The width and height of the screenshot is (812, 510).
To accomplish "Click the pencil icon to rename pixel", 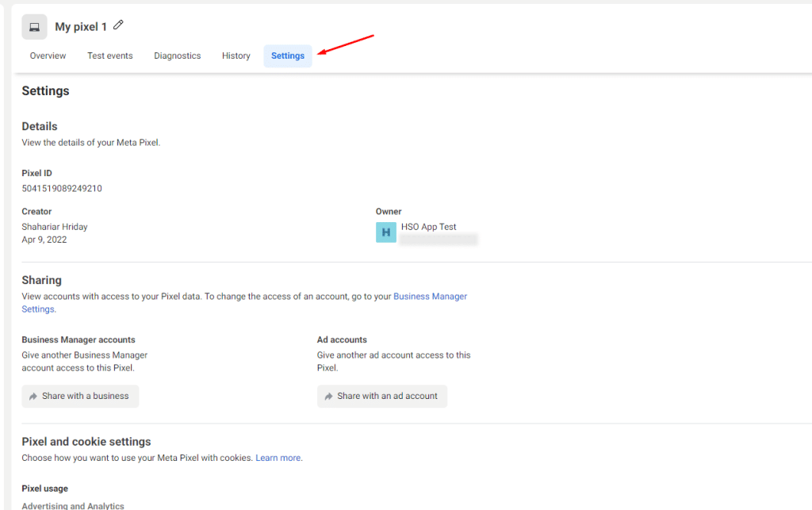I will coord(118,25).
